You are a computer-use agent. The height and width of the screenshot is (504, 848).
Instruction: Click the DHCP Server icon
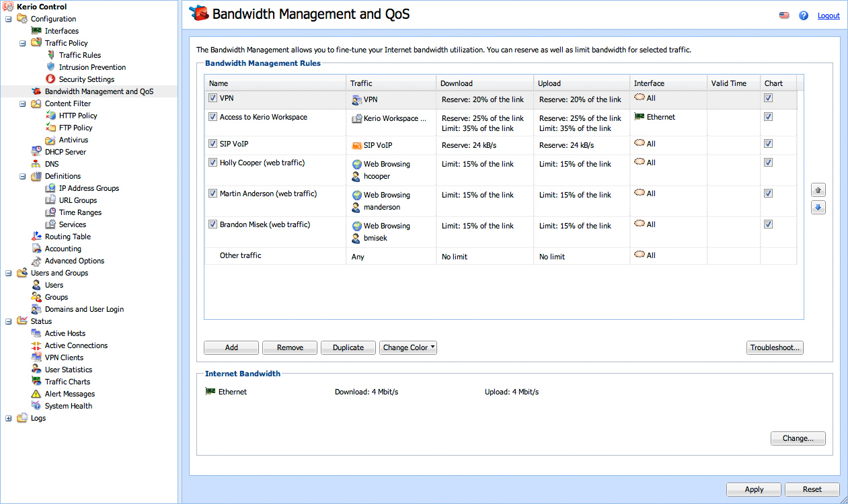pos(37,152)
